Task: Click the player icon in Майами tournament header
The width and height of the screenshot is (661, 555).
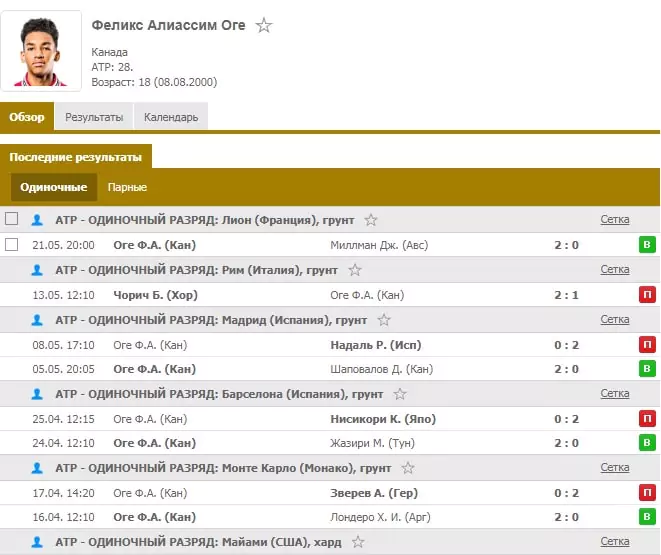Action: coord(37,542)
